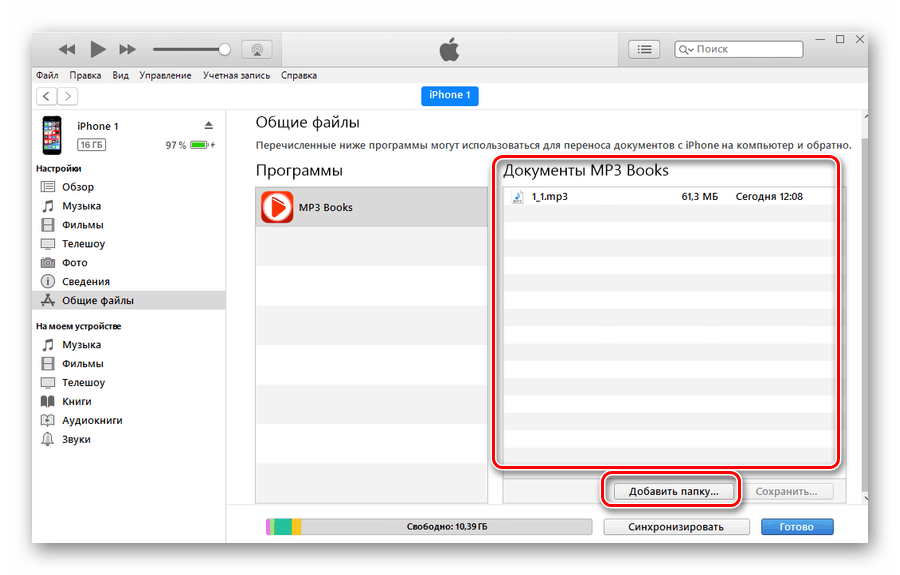Viewport: 900px width, 575px height.
Task: Open the Вид menu
Action: coord(121,75)
